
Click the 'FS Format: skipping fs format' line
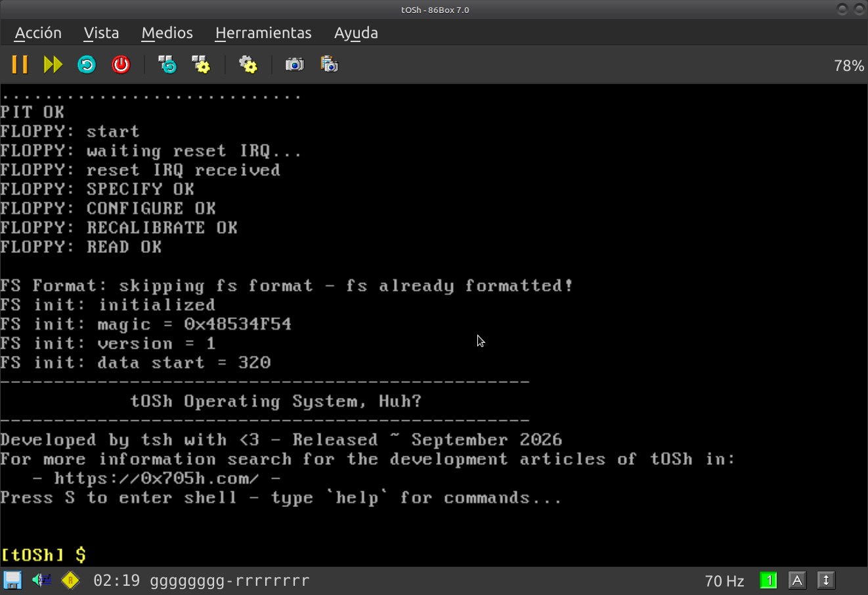click(x=286, y=286)
